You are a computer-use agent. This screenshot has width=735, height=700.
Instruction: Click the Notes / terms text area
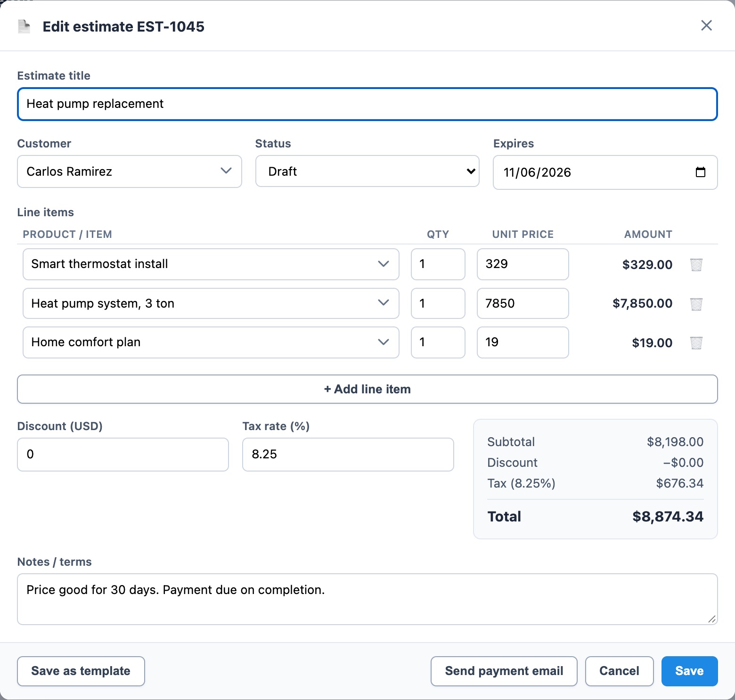click(x=367, y=599)
